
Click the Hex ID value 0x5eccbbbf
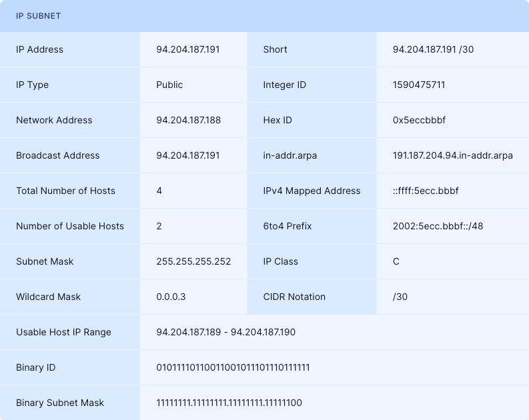(419, 120)
